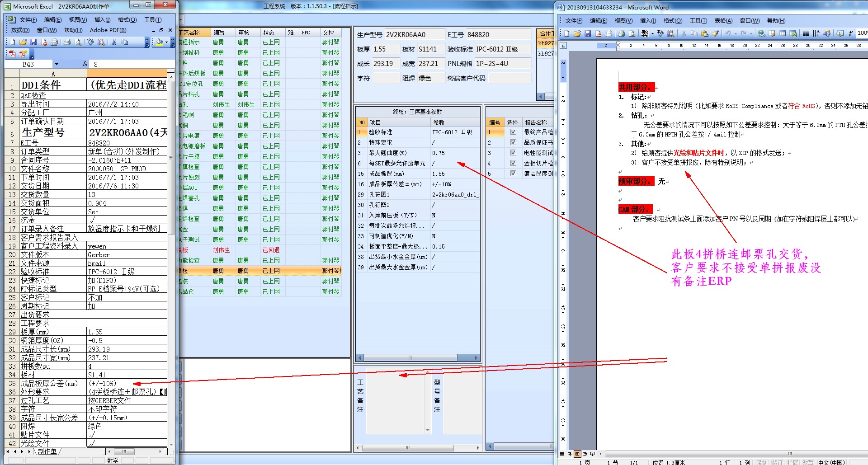Click the horizontal scrollbar thumb under parameter table
The width and height of the screenshot is (868, 465).
pos(410,358)
